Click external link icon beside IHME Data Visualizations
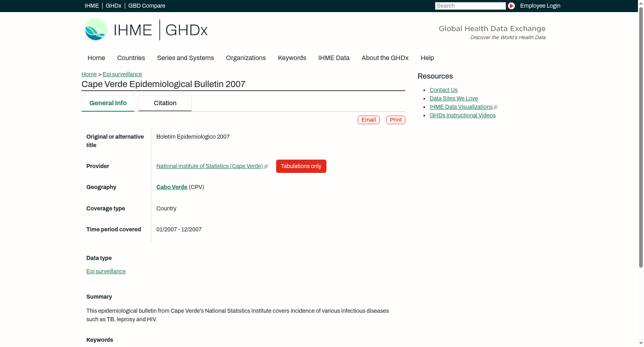 click(x=495, y=107)
